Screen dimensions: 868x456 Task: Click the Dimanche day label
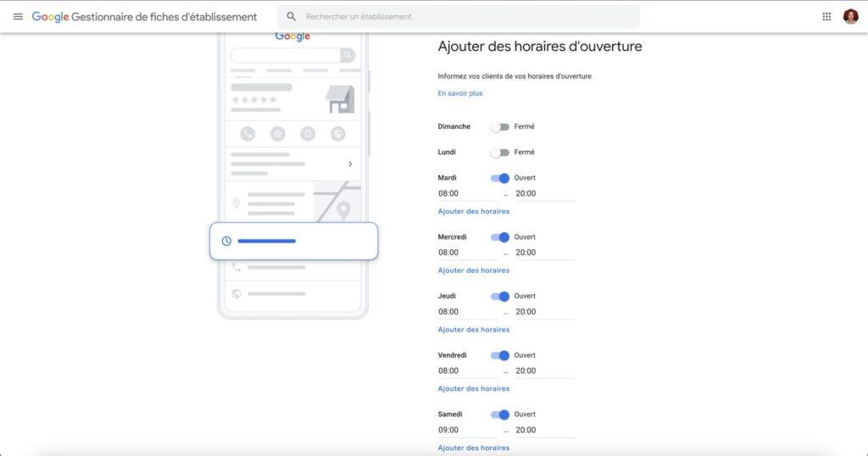(454, 127)
